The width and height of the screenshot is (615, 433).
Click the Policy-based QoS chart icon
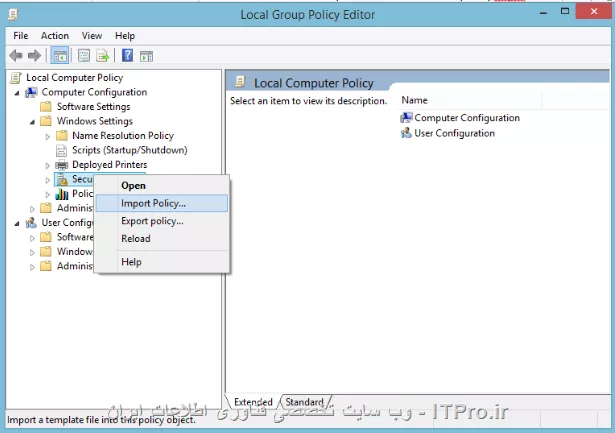[62, 194]
